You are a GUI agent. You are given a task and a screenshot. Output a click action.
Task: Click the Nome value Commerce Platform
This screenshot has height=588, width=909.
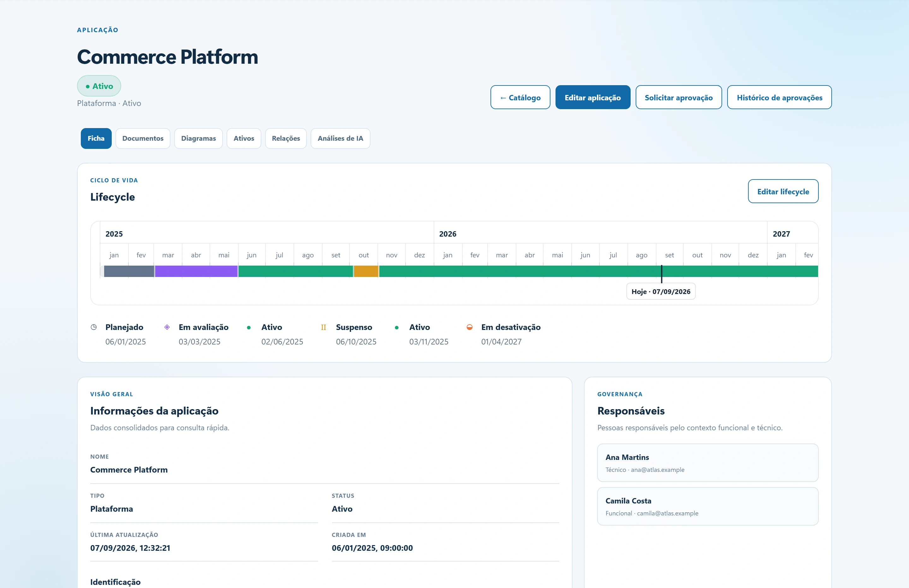coord(129,470)
